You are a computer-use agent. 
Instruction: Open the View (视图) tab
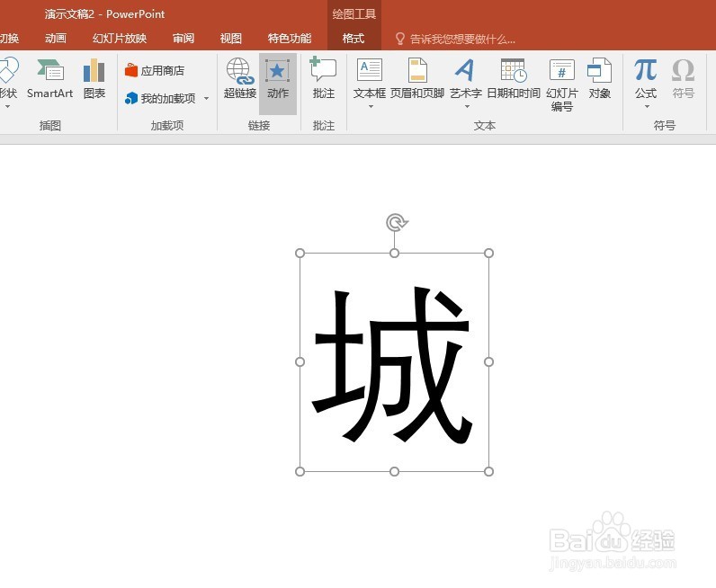(x=230, y=39)
